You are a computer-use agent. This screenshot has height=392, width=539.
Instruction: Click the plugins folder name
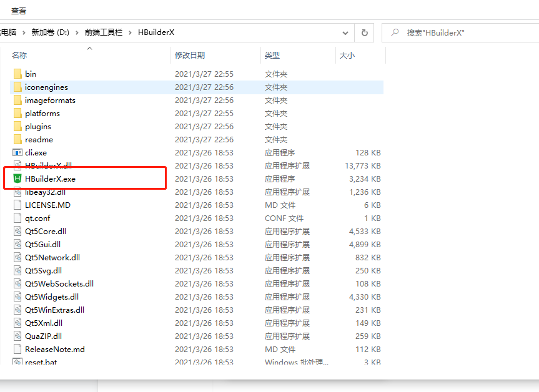[x=38, y=127]
